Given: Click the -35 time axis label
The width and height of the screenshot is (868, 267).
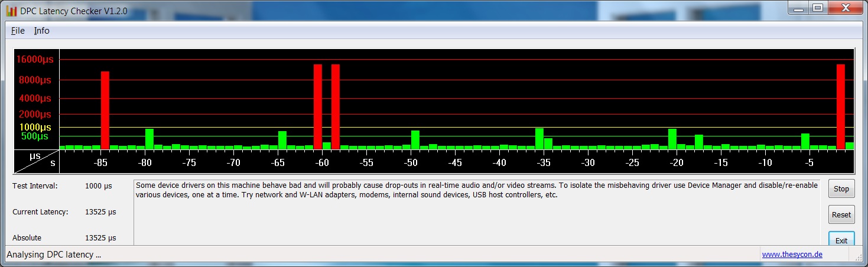Looking at the screenshot, I should pyautogui.click(x=544, y=162).
